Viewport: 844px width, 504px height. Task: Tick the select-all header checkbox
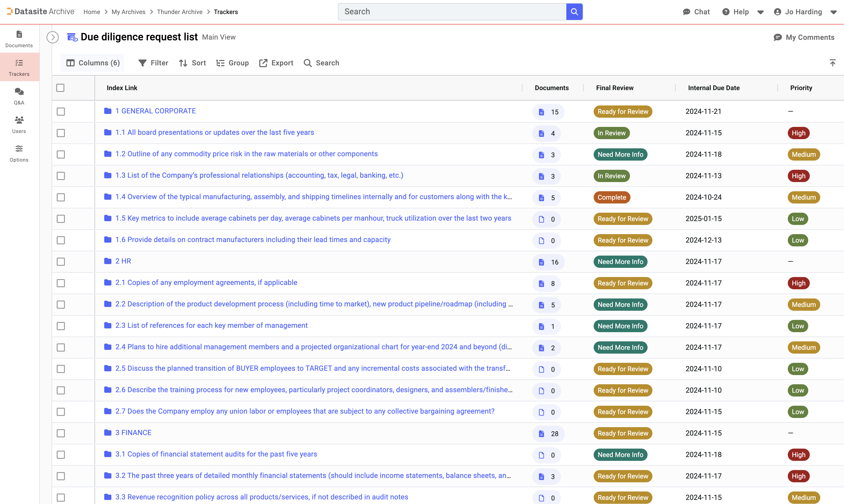pyautogui.click(x=61, y=88)
